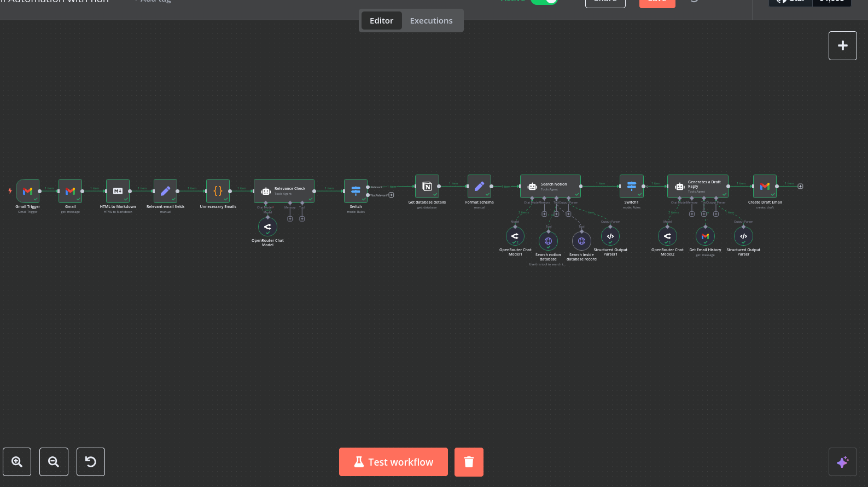Image resolution: width=868 pixels, height=487 pixels.
Task: Add a node after Create Draft Email
Action: (800, 187)
